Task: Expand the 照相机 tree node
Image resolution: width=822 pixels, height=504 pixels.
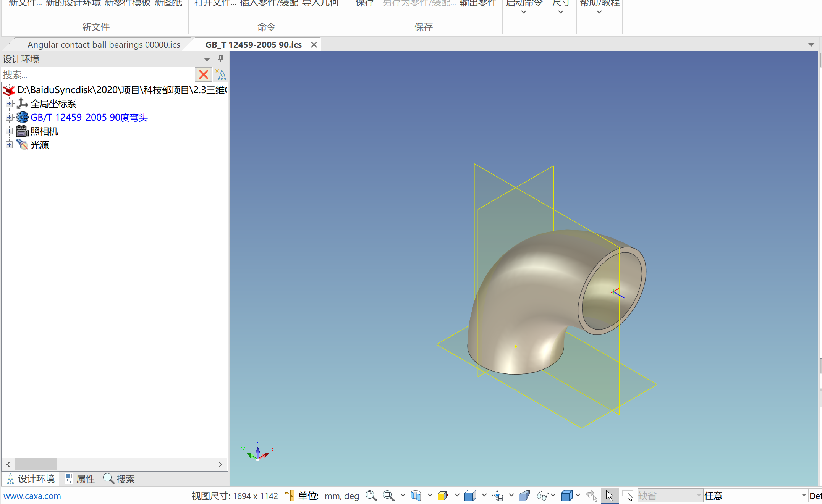Action: (x=9, y=131)
